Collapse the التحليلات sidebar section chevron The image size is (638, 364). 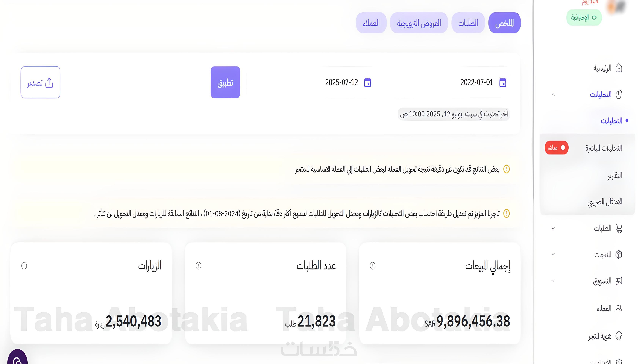pos(553,94)
